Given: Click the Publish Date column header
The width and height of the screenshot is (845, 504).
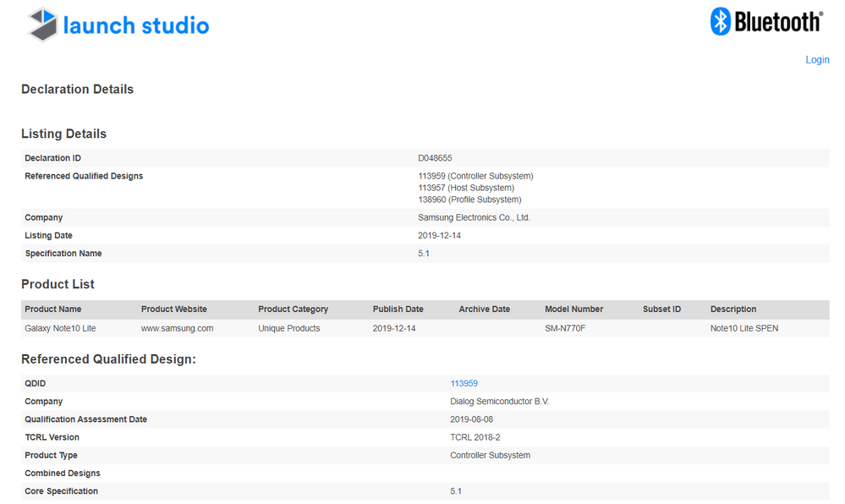Looking at the screenshot, I should click(x=398, y=309).
